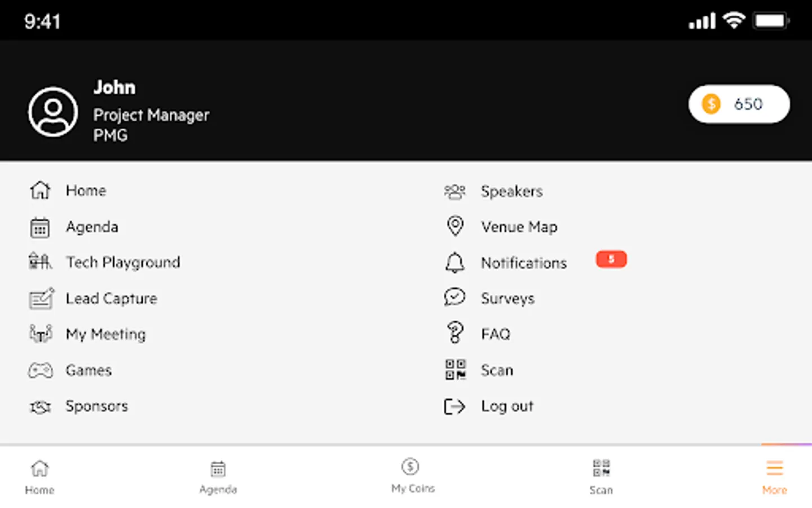Click the Tech Playground icon
The height and width of the screenshot is (508, 812).
(x=40, y=262)
